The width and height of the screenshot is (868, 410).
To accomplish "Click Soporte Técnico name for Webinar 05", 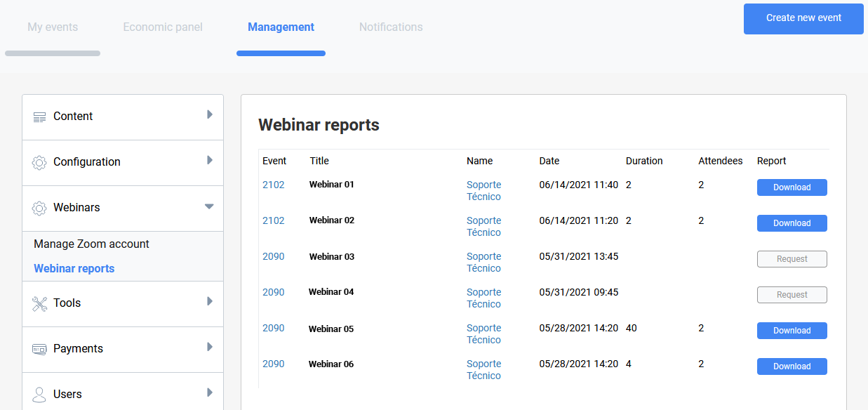I will tap(484, 333).
